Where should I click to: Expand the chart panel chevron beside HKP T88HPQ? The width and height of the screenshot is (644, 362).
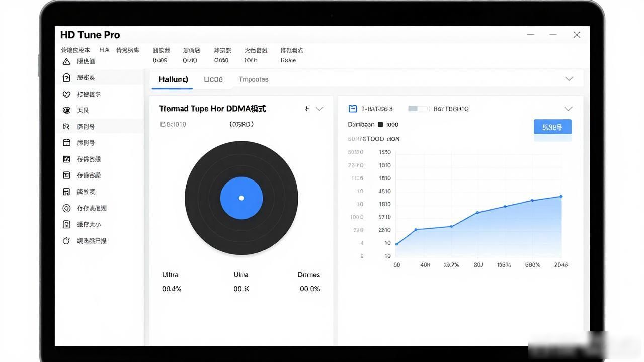pos(569,109)
